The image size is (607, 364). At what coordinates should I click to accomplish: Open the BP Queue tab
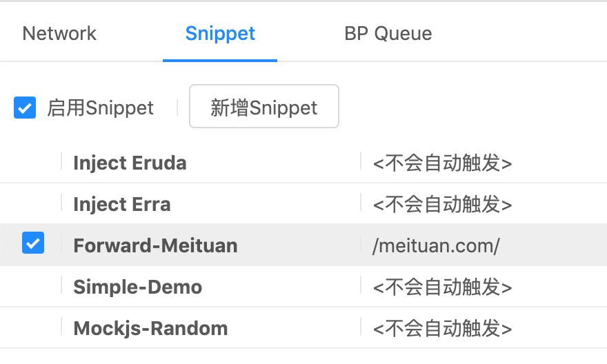pos(388,34)
